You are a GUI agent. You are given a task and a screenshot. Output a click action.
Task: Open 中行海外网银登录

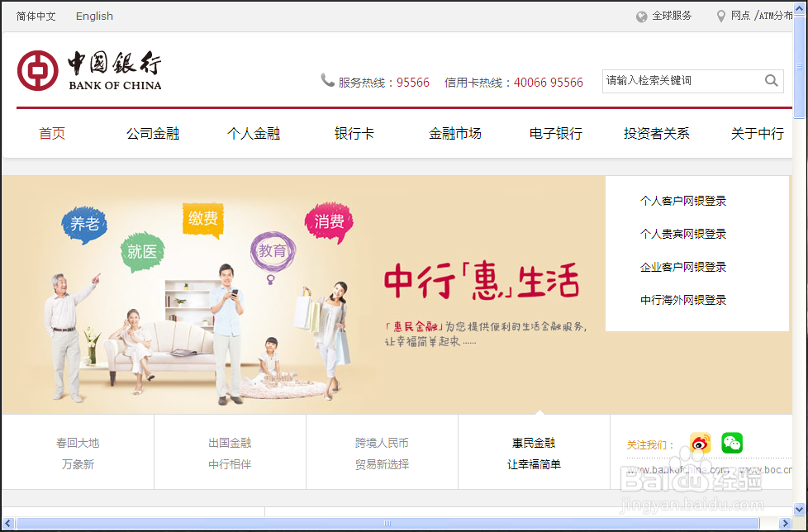(683, 300)
